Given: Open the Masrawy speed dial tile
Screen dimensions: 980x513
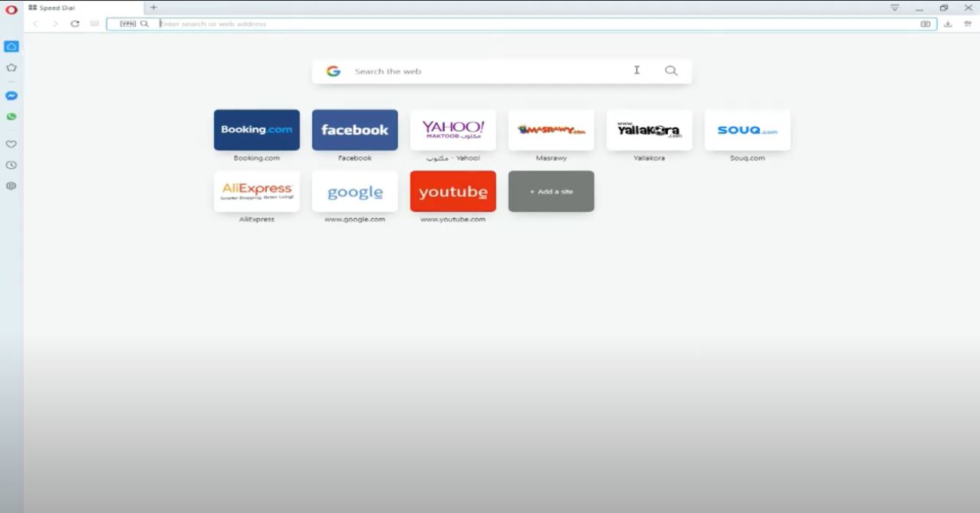Looking at the screenshot, I should [551, 130].
